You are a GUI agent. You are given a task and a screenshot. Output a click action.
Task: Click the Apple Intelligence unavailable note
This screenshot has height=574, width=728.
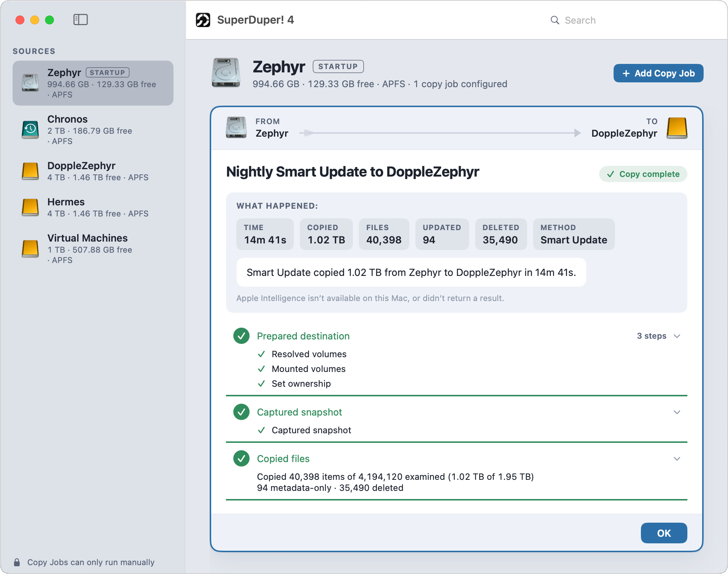tap(370, 298)
